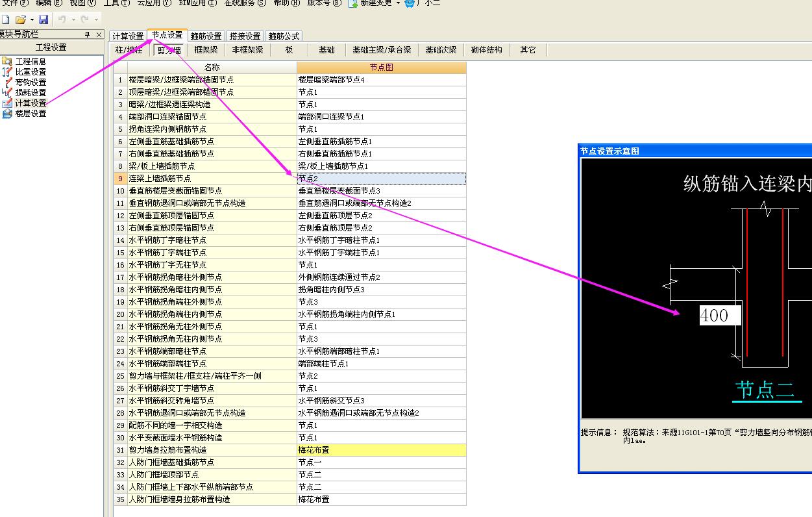Viewport: 812px width, 517px height.
Task: Select the 板 component button
Action: point(289,50)
